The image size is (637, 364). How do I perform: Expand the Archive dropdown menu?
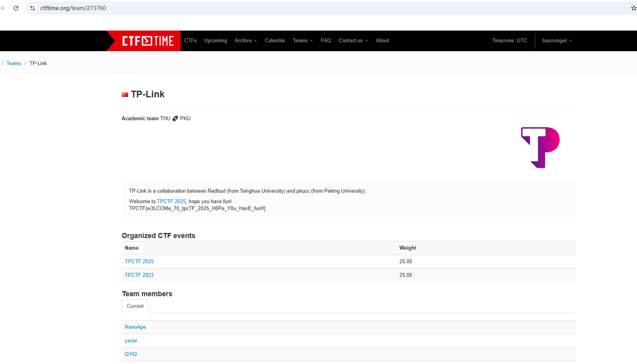click(x=245, y=41)
